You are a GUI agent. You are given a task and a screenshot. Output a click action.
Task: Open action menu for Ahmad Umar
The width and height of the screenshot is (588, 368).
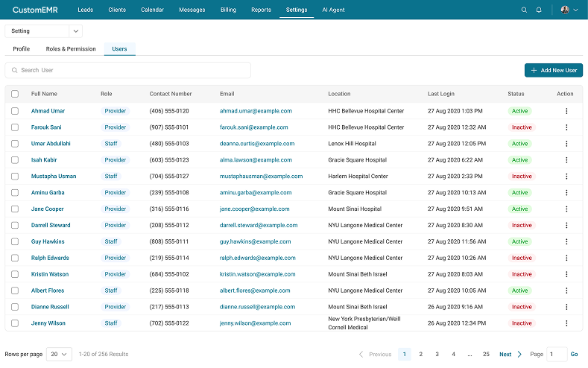(566, 111)
